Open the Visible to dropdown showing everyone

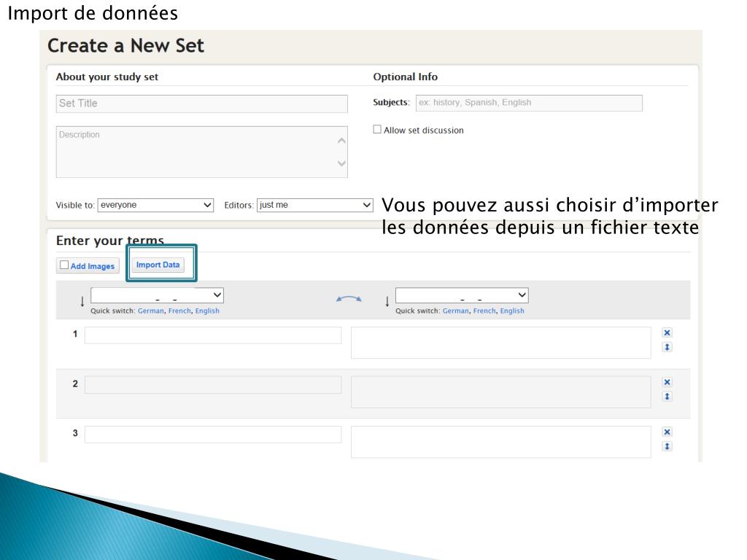point(155,205)
